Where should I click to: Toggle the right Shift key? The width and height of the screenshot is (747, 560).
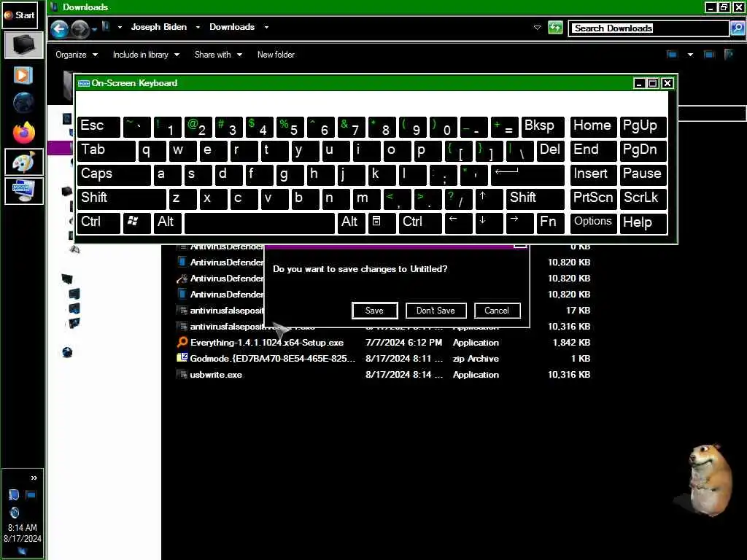tap(535, 198)
